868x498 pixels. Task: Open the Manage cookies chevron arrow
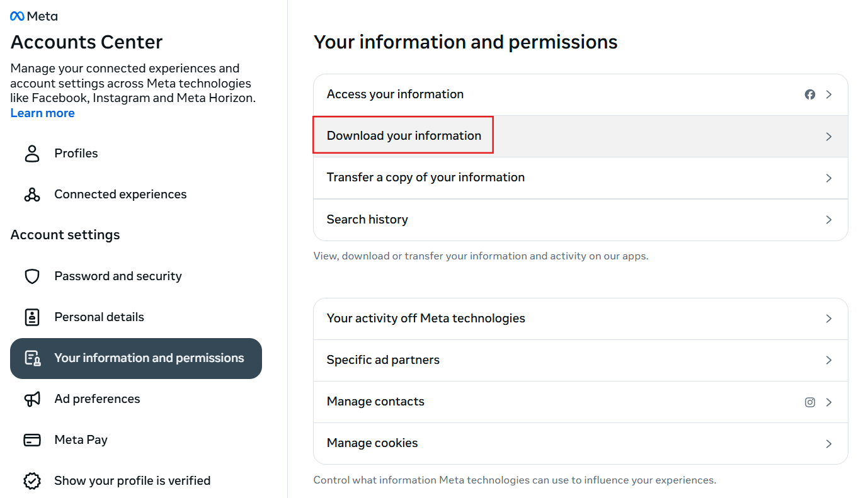(x=829, y=444)
